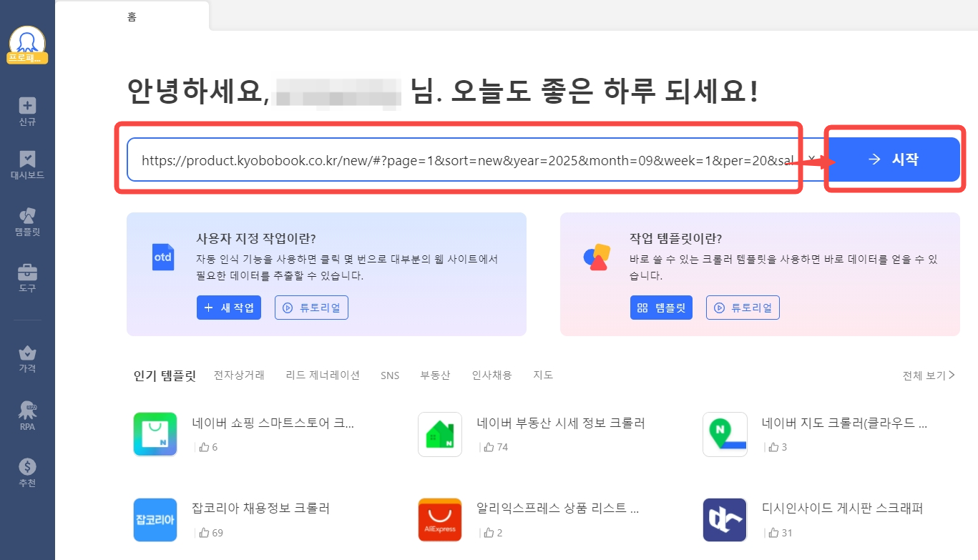978x560 pixels.
Task: Clear the URL with the X icon
Action: coord(811,159)
